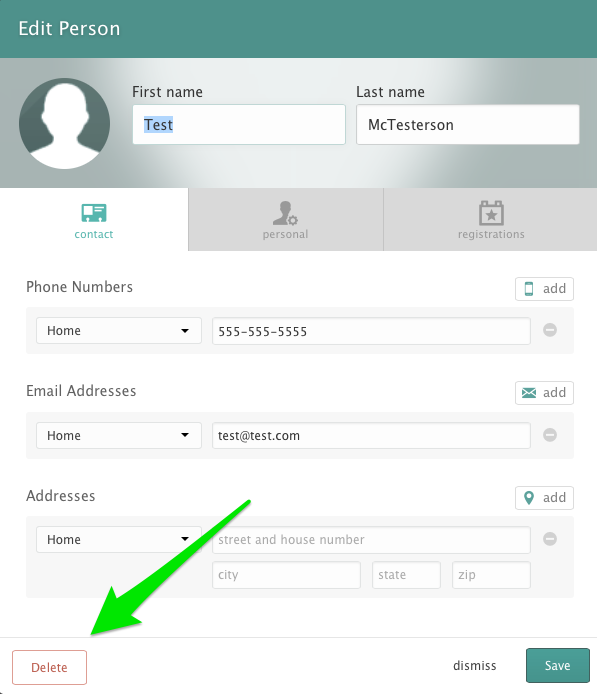Click the profile avatar placeholder image
Screen dimensions: 597x694
[65, 123]
